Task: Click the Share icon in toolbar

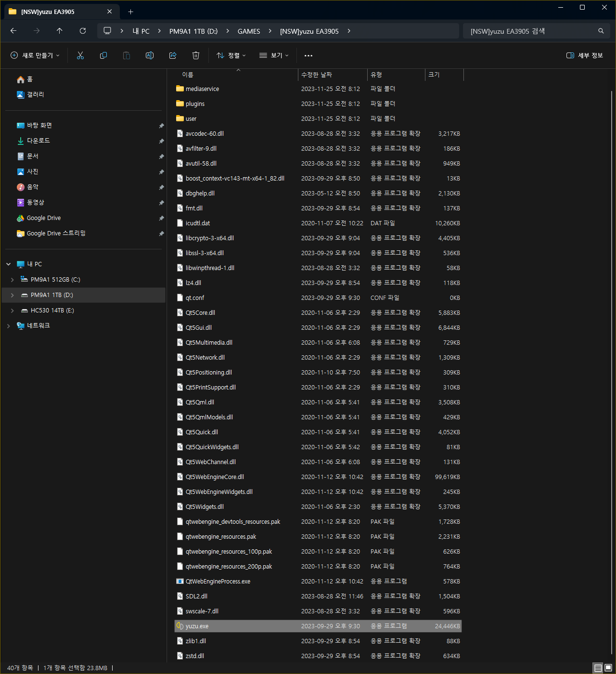Action: coord(173,55)
